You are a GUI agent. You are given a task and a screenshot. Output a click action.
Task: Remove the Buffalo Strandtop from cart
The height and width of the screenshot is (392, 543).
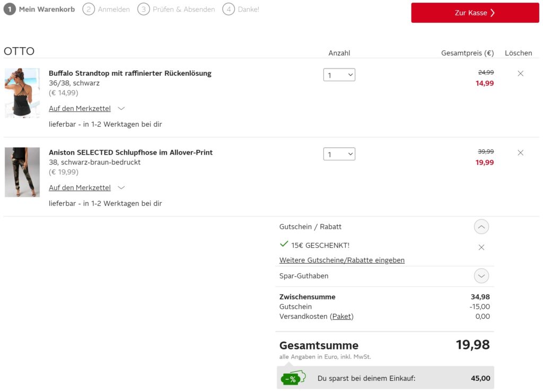(x=520, y=73)
